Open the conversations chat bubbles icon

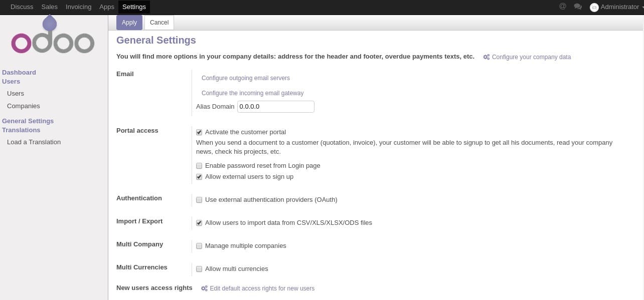(x=578, y=7)
